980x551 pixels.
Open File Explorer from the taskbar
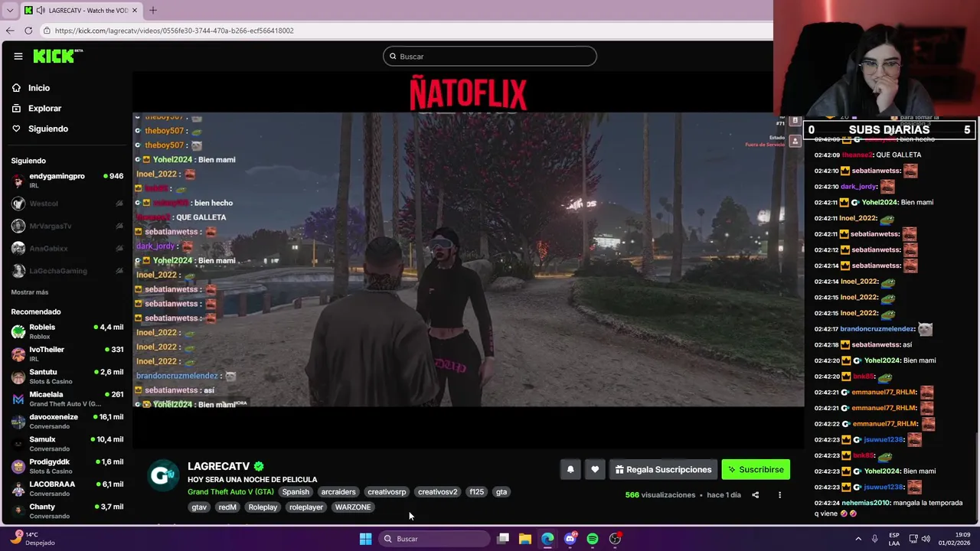tap(525, 539)
